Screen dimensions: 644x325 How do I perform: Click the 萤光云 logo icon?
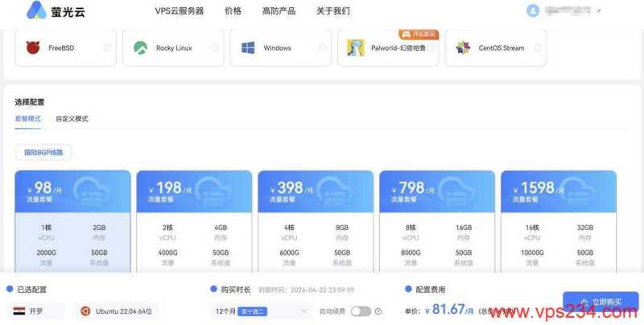click(36, 10)
